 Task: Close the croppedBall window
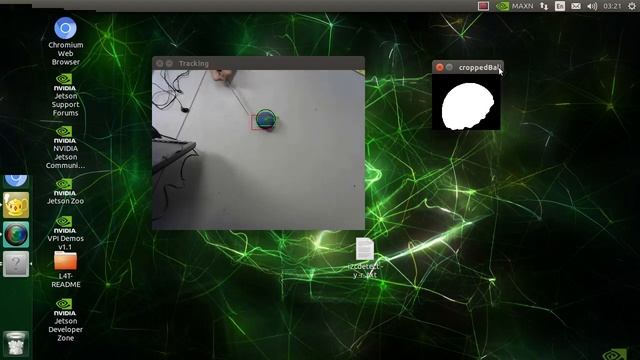point(440,67)
